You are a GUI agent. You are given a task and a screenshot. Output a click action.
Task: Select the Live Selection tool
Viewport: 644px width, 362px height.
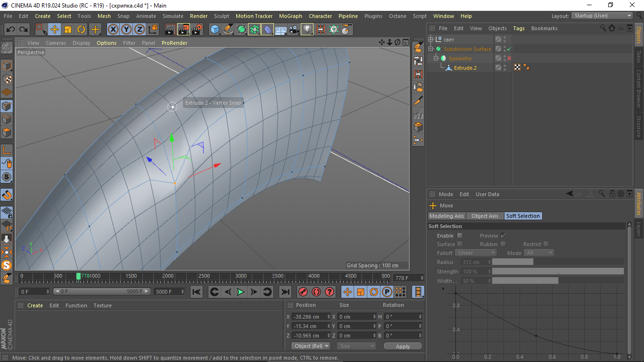tap(41, 29)
